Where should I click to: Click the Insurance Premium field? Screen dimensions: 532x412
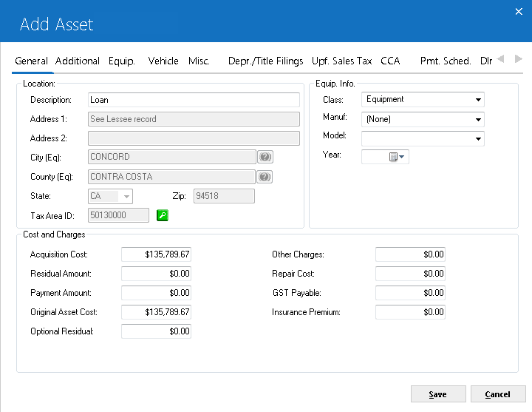click(410, 312)
